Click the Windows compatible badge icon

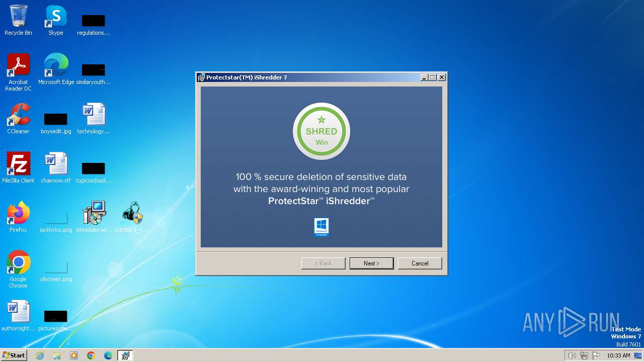pyautogui.click(x=321, y=227)
